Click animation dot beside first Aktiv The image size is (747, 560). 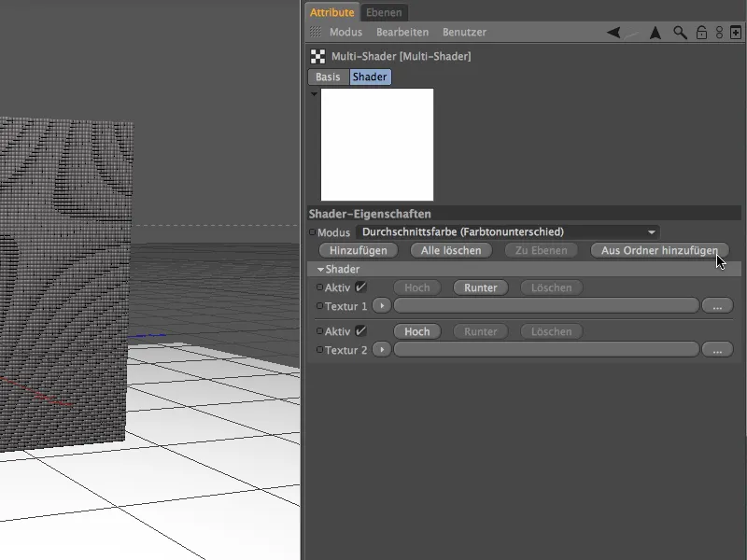click(x=319, y=287)
